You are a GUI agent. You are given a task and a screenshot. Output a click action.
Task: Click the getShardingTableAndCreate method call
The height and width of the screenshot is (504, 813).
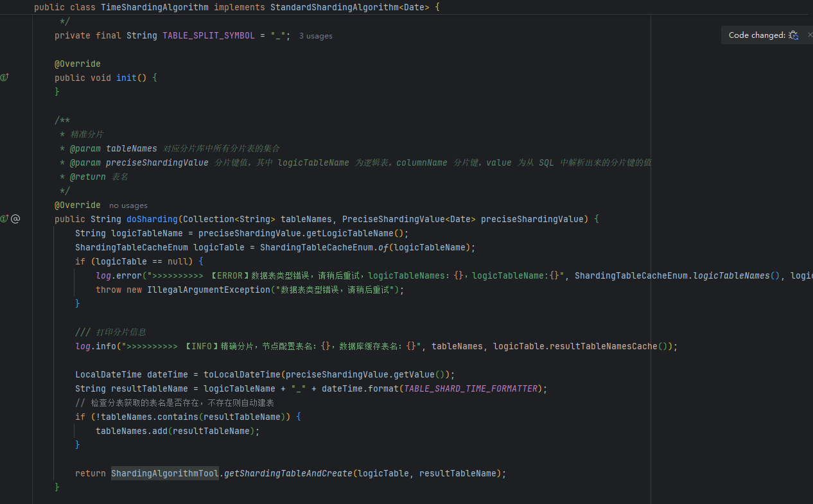[x=288, y=473]
